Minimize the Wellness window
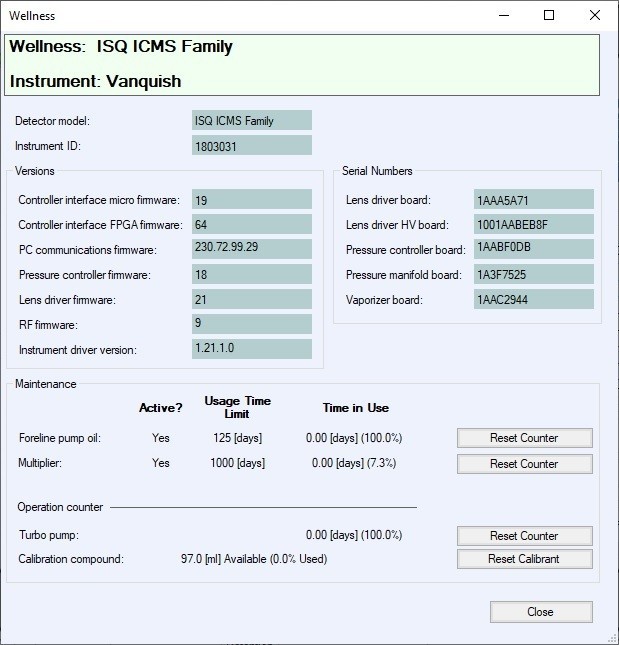The height and width of the screenshot is (645, 619). [503, 15]
